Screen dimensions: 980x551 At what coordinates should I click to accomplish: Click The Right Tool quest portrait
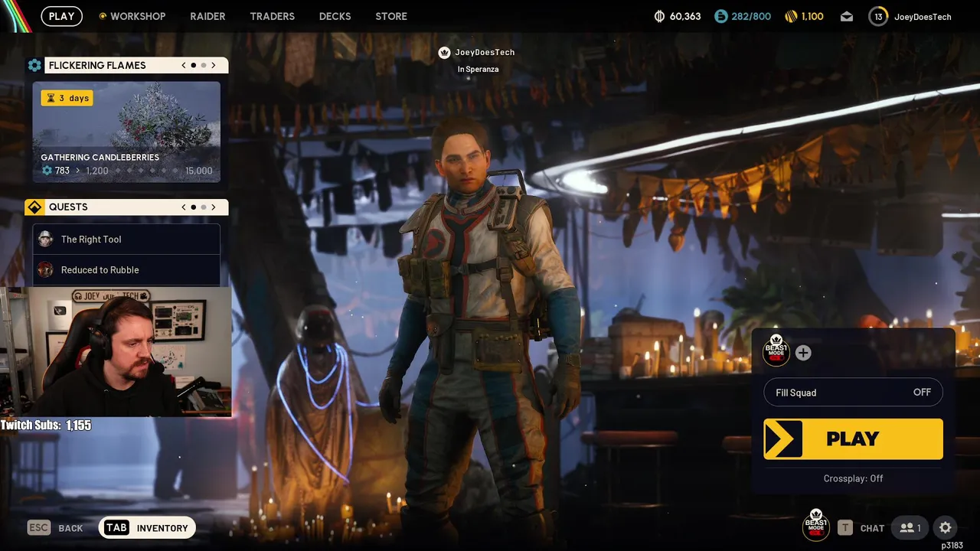coord(45,239)
